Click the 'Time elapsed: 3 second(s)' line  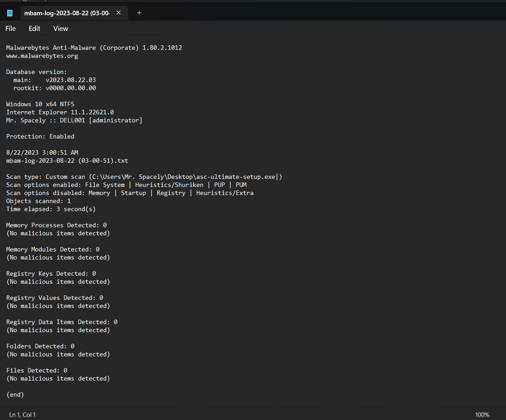point(51,209)
